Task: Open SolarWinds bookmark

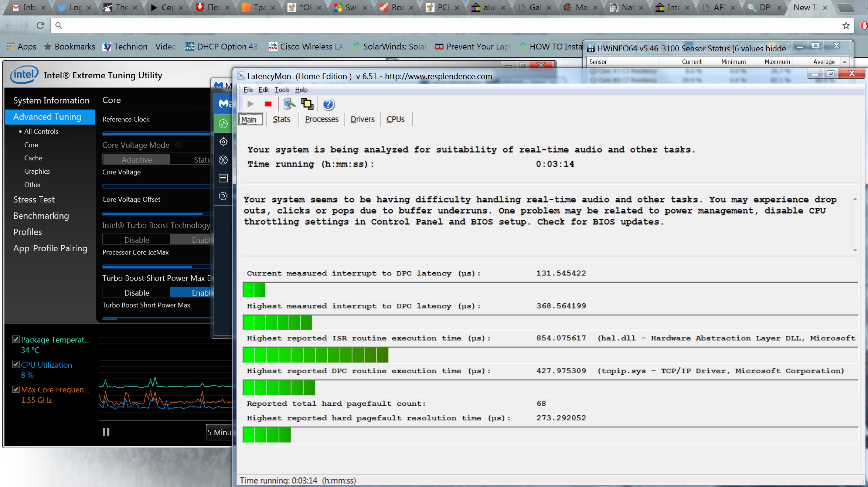Action: (x=389, y=47)
